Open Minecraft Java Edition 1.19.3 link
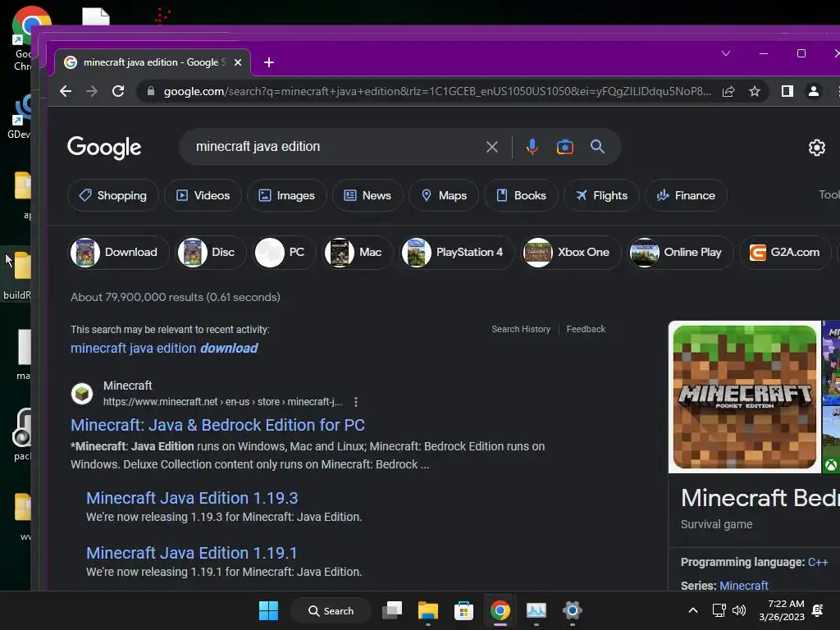840x630 pixels. point(192,498)
